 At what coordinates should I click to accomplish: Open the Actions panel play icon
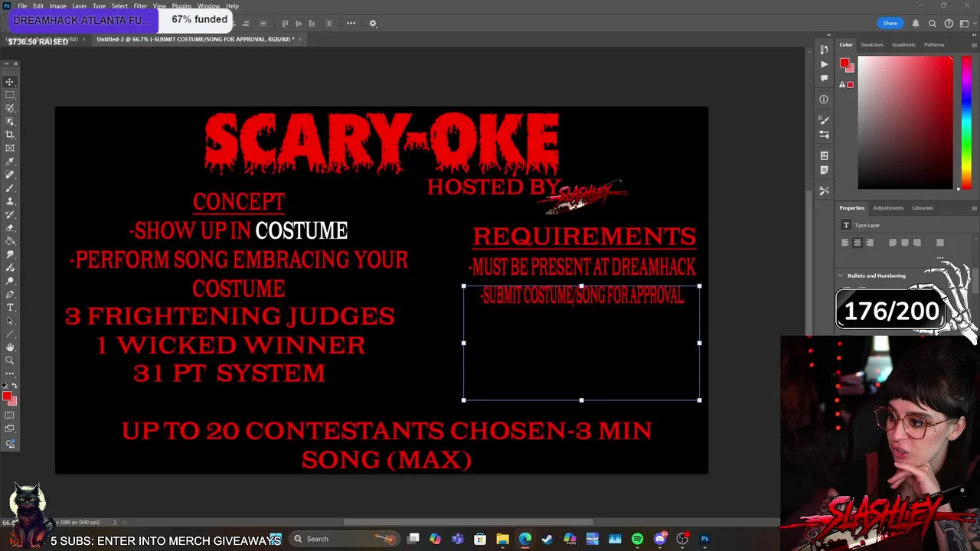824,64
